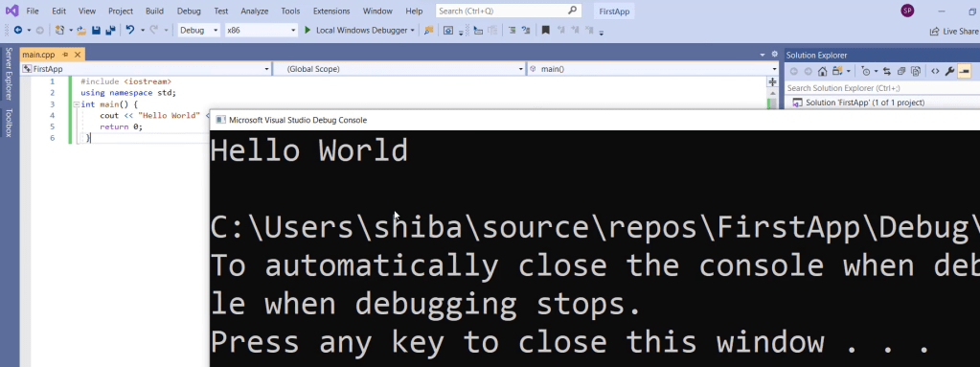Expand the FirstApp project scope dropdown

click(267, 69)
